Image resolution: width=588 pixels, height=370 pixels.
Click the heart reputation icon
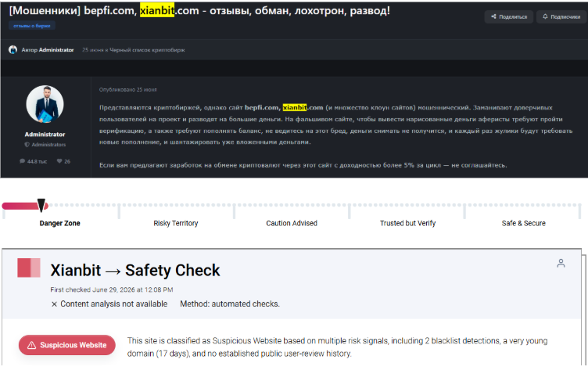point(59,161)
